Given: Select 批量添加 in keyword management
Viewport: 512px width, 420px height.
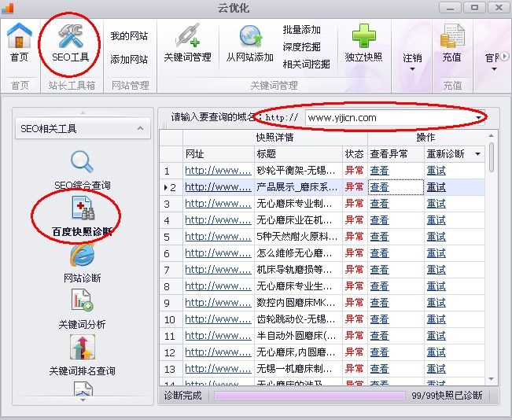Looking at the screenshot, I should pyautogui.click(x=302, y=30).
